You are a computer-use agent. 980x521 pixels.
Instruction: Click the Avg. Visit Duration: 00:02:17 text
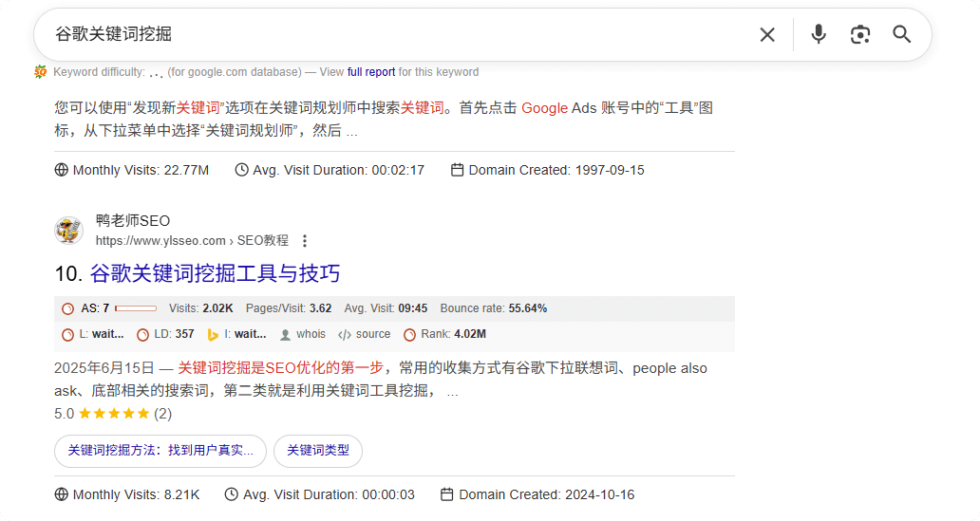(x=339, y=170)
